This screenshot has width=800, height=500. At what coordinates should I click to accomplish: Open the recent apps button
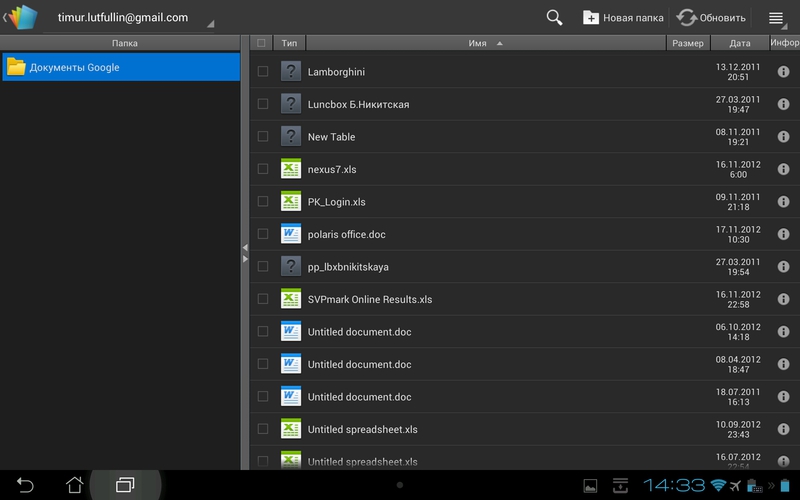[125, 485]
